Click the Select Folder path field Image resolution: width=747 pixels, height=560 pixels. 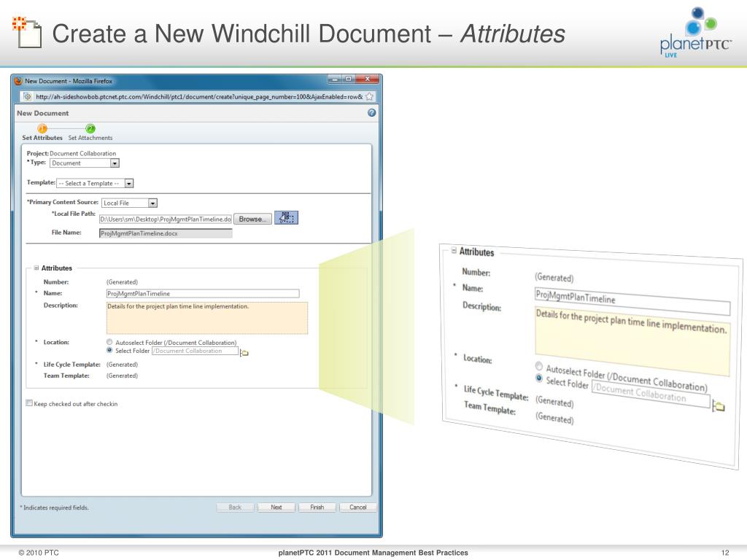(x=195, y=351)
